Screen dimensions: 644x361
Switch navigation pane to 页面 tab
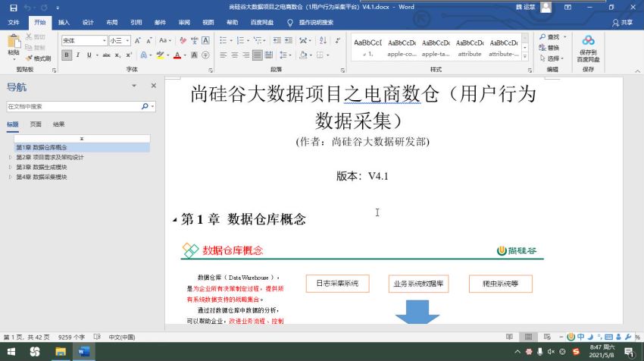point(36,124)
